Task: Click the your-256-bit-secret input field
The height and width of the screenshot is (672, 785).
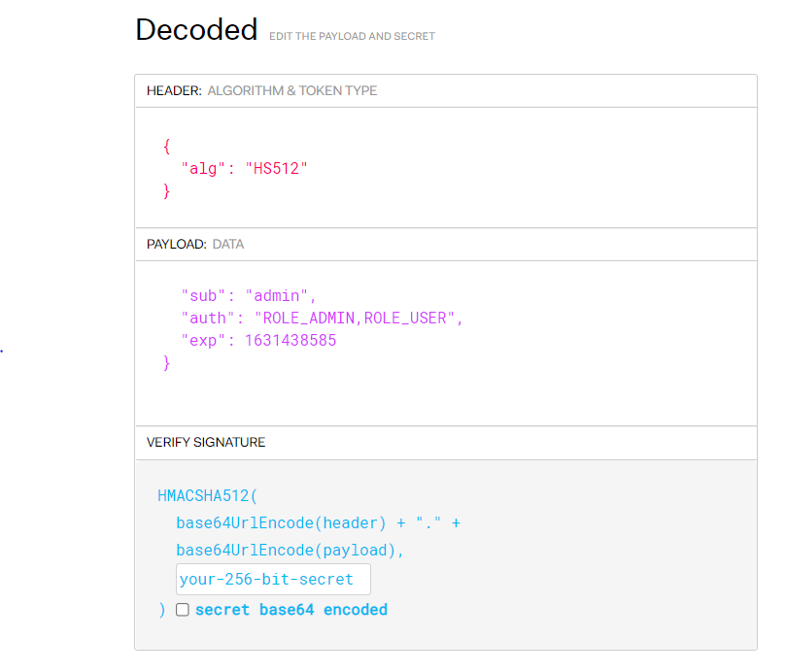Action: click(x=273, y=579)
